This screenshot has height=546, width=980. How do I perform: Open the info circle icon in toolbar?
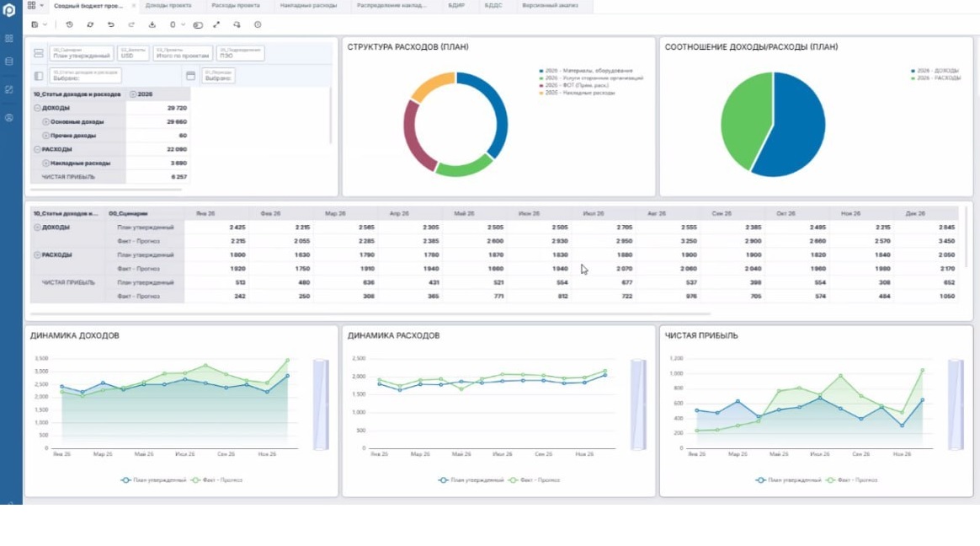[258, 24]
